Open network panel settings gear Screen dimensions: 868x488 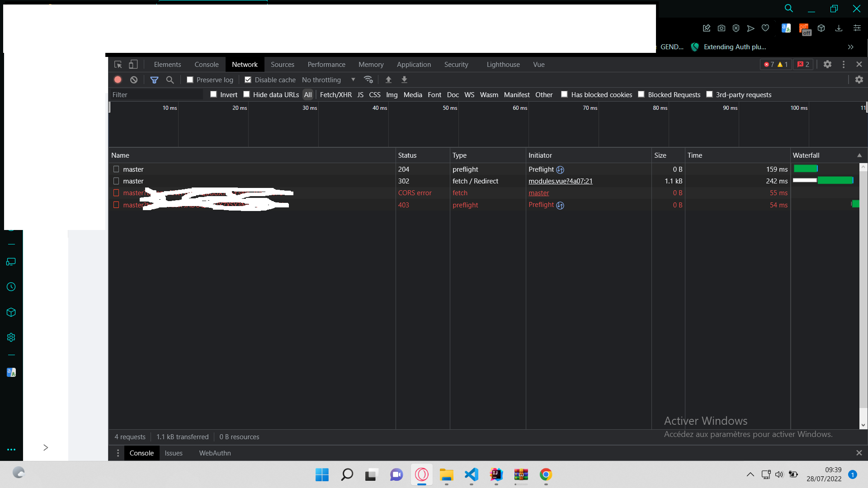point(859,80)
